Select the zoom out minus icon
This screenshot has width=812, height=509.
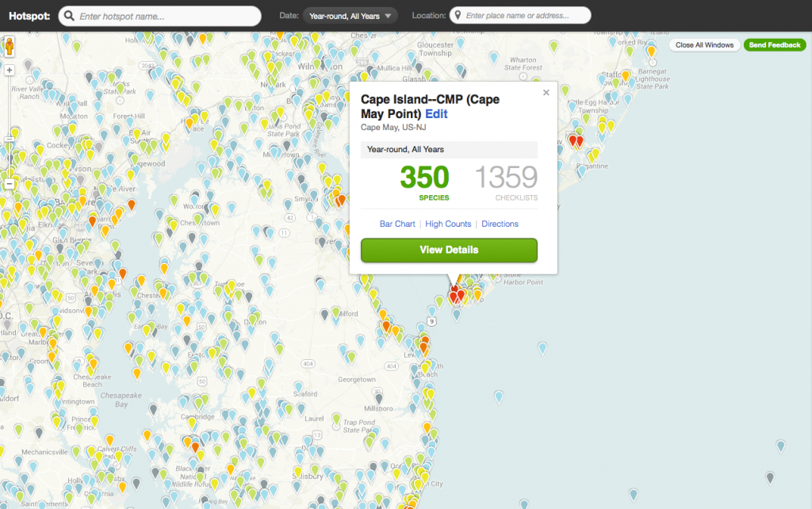[8, 182]
